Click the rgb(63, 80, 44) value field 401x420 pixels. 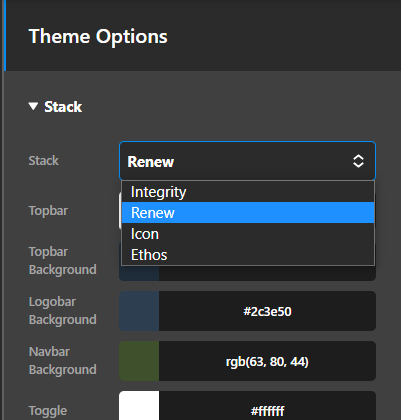[267, 361]
